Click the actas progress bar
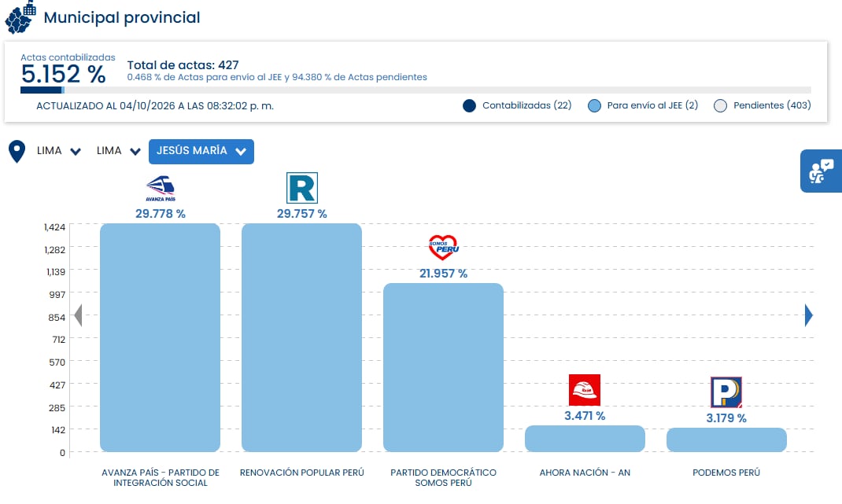842x504 pixels. (415, 90)
